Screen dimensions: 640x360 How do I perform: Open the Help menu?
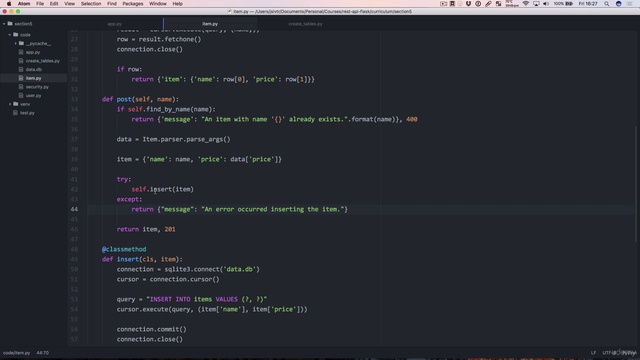[x=177, y=4]
